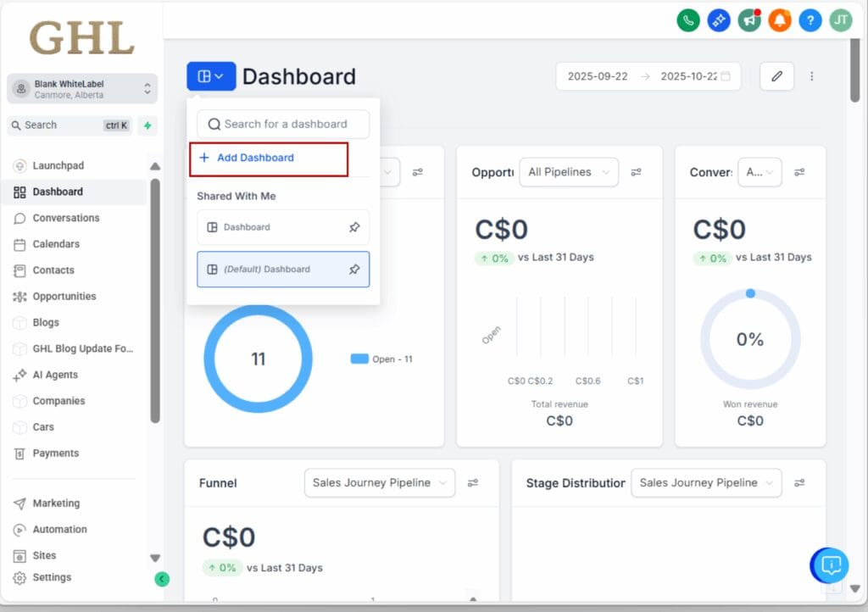
Task: Click the Search for a dashboard field
Action: pos(284,125)
